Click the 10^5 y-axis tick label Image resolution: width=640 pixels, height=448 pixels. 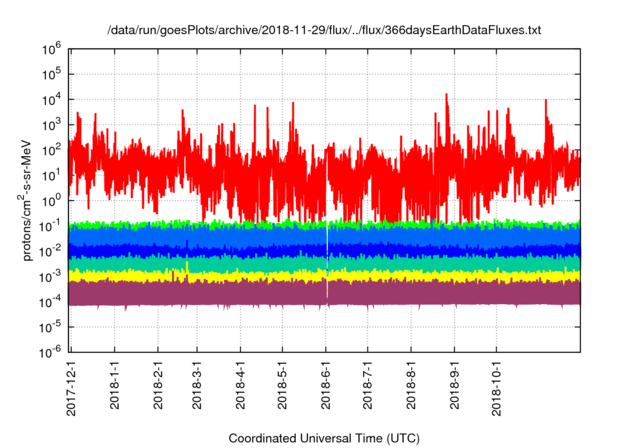[x=51, y=74]
